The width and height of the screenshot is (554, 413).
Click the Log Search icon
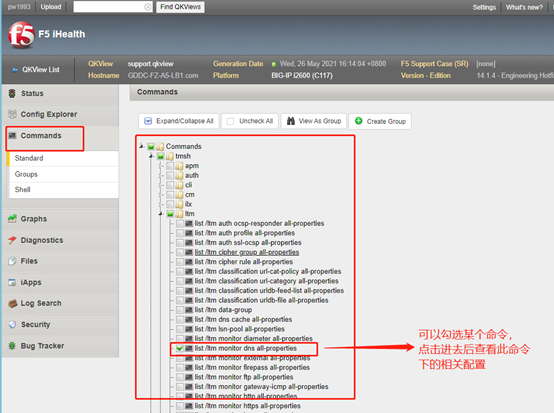12,303
